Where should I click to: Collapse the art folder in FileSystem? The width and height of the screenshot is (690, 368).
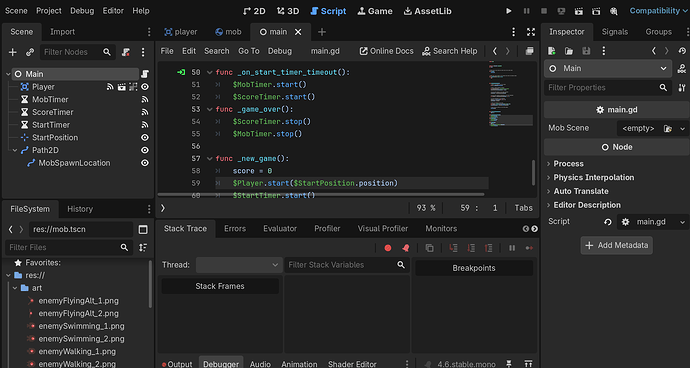click(x=15, y=288)
